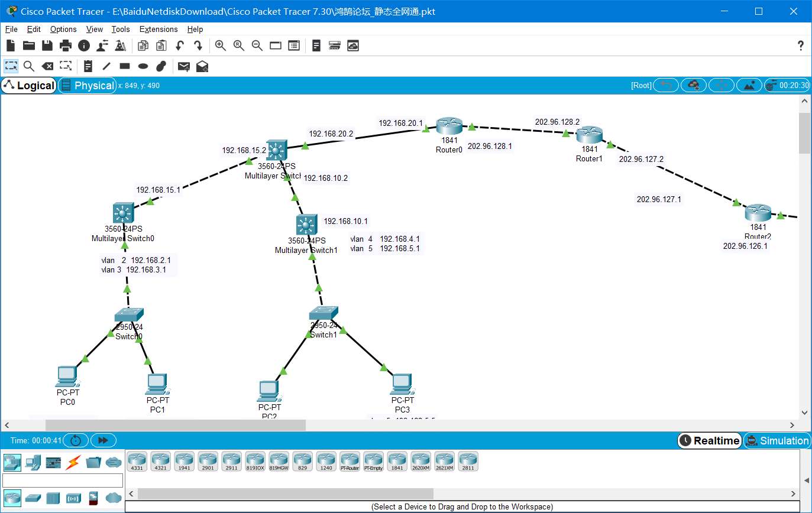
Task: Click the workspace vertical scrollbar thumb
Action: point(804,133)
